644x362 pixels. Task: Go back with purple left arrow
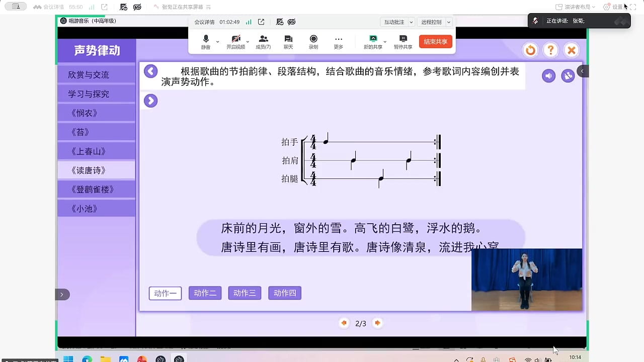pyautogui.click(x=151, y=71)
